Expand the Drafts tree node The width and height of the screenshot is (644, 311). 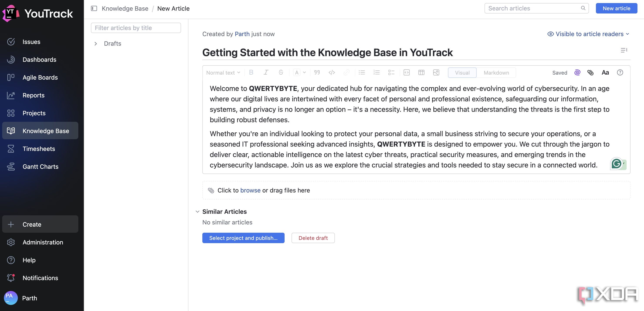[x=96, y=44]
